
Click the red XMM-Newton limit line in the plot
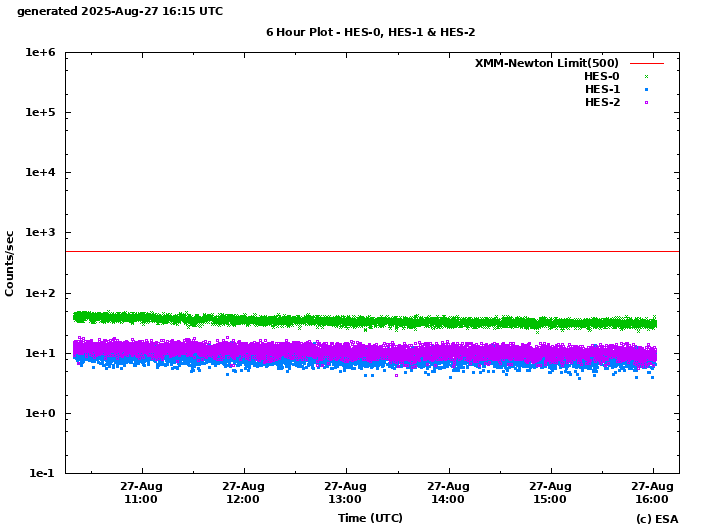point(373,251)
